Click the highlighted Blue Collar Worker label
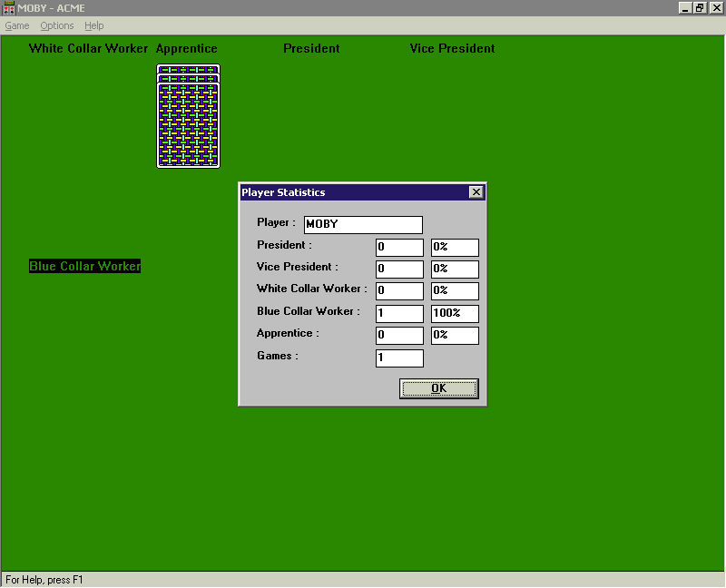This screenshot has width=726, height=588. click(x=84, y=266)
